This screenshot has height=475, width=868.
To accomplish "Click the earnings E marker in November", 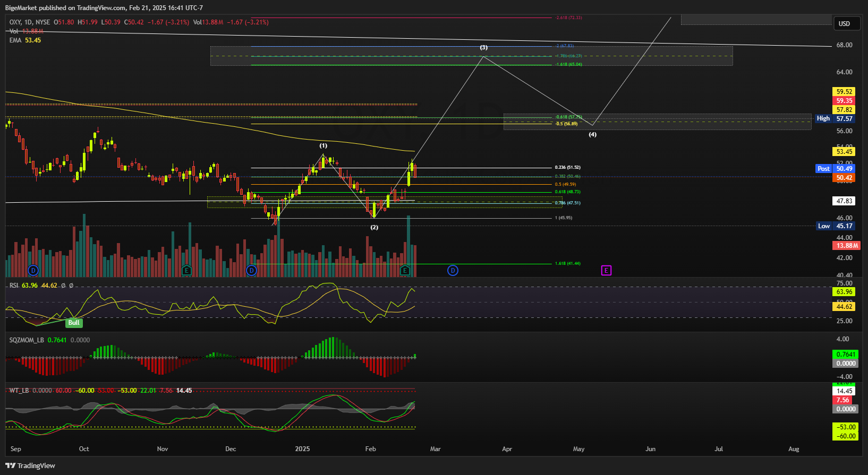I will point(186,271).
